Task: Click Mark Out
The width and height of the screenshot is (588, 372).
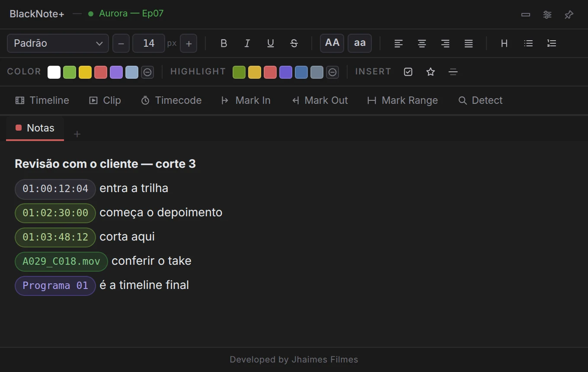Action: click(320, 100)
